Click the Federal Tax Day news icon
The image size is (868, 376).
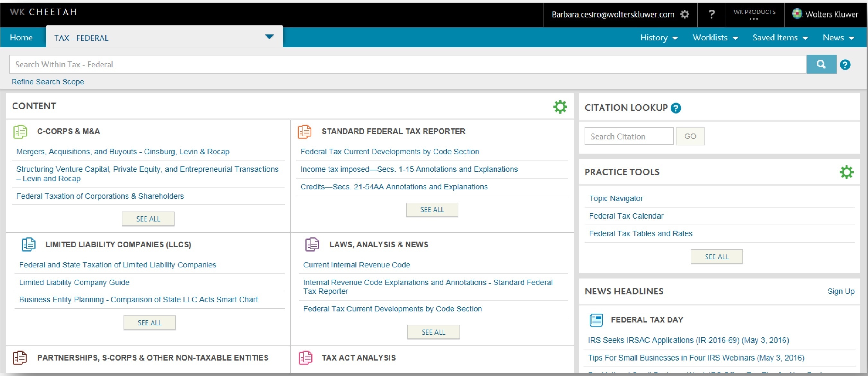point(596,320)
